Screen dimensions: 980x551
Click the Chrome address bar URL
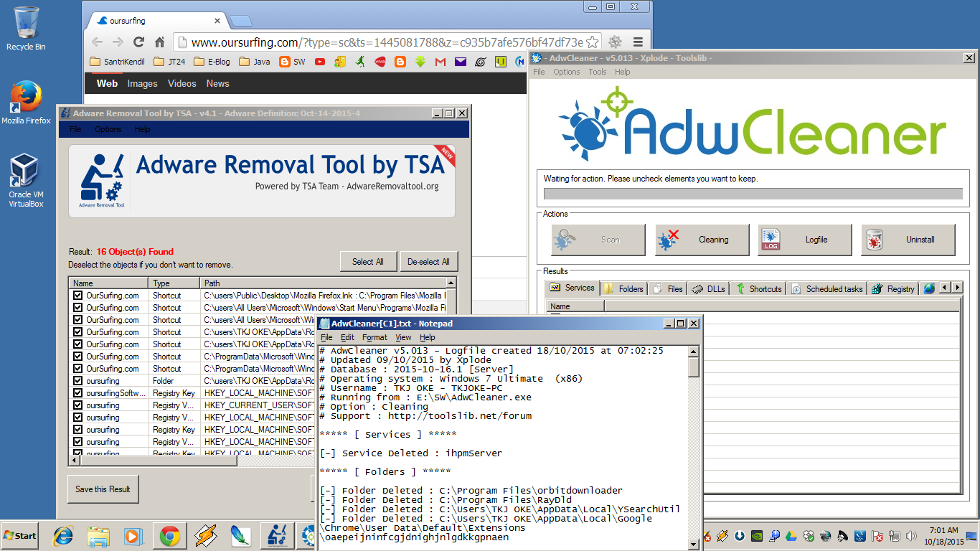pos(387,42)
